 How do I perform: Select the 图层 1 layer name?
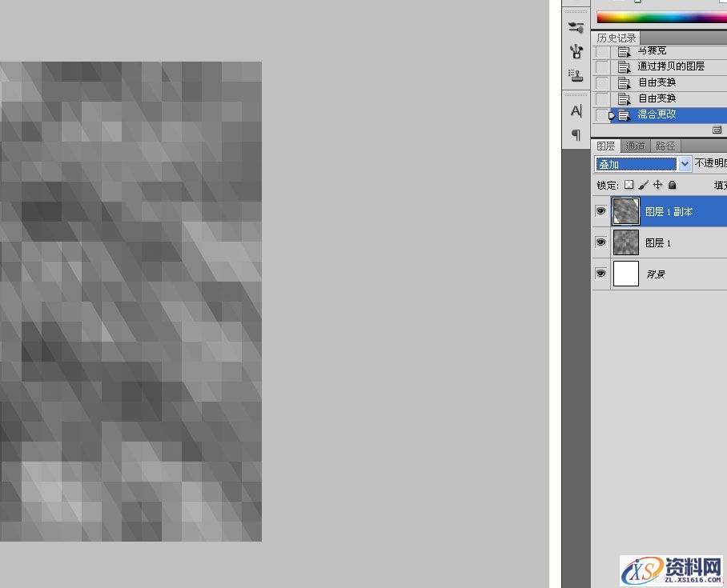click(x=658, y=243)
